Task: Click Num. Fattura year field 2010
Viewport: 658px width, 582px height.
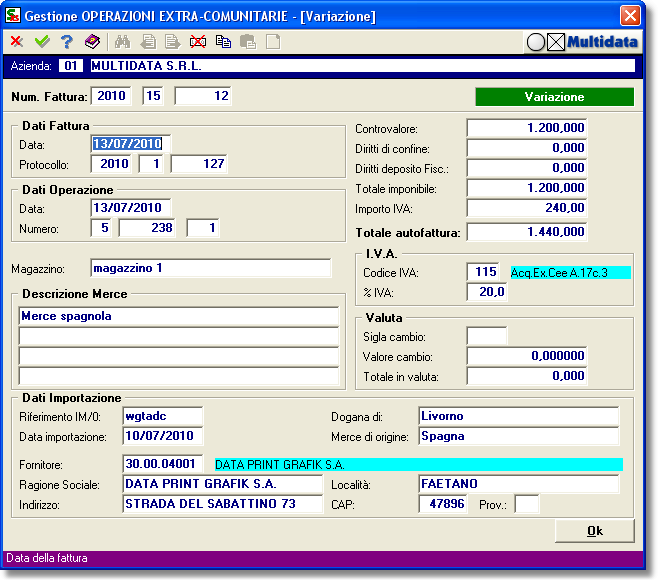Action: 111,96
